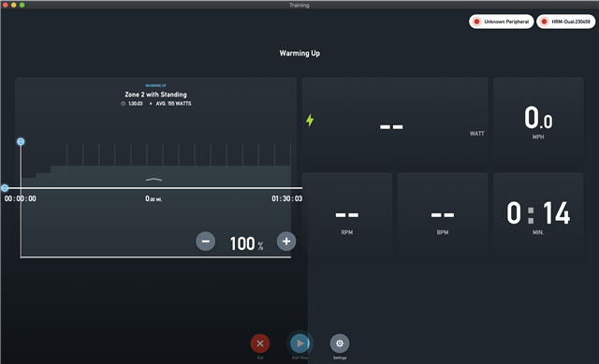This screenshot has height=364, width=599.
Task: Click the Unknown Peripheral connection badge
Action: click(501, 22)
